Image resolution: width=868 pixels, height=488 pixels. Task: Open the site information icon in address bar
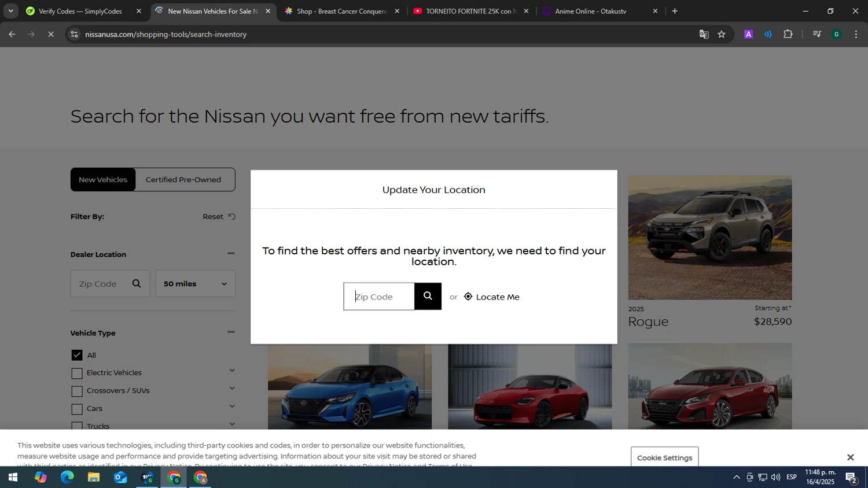pyautogui.click(x=73, y=34)
